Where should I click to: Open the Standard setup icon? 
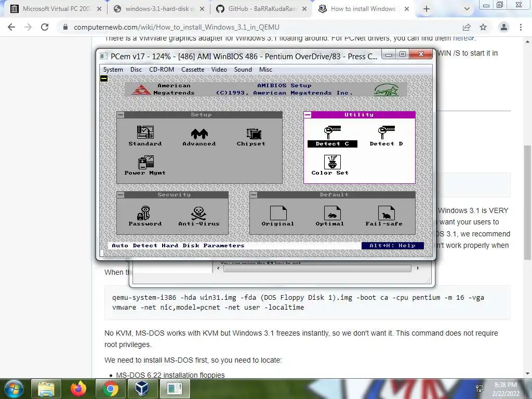point(145,136)
